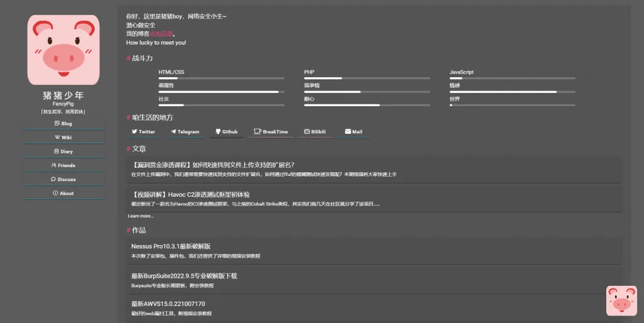Screen dimensions: 644x323
Task: Open the Blog sidebar menu item
Action: (64, 124)
